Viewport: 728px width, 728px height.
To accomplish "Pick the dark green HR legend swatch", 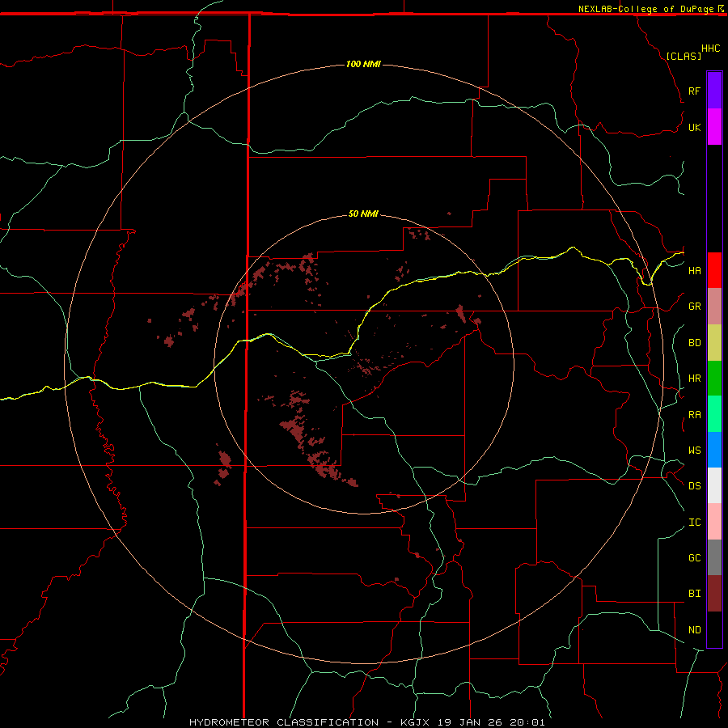I will (x=714, y=379).
